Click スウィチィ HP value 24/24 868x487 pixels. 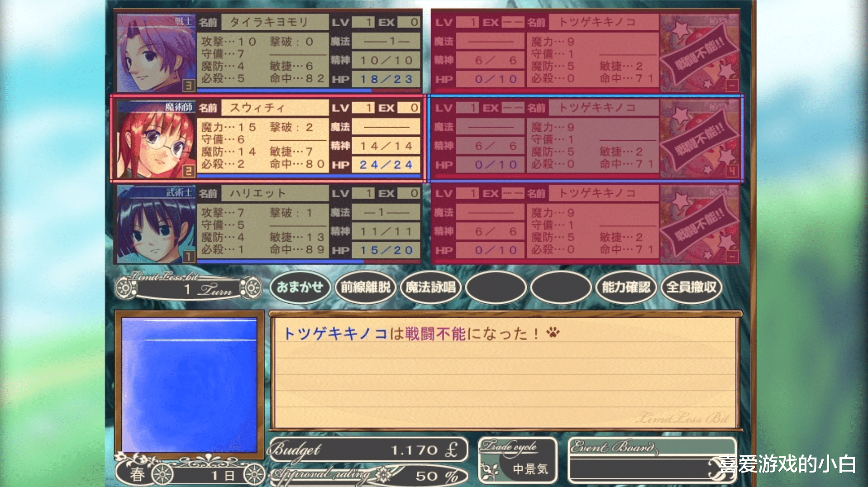click(386, 165)
